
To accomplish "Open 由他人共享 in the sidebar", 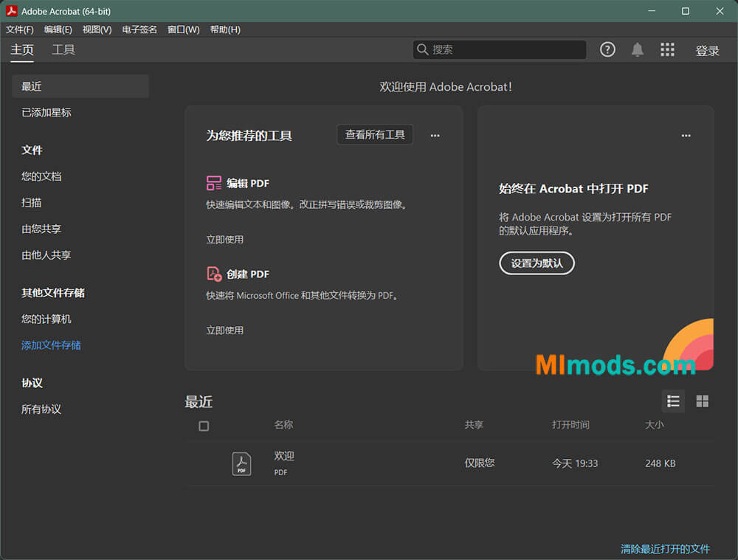I will [46, 255].
